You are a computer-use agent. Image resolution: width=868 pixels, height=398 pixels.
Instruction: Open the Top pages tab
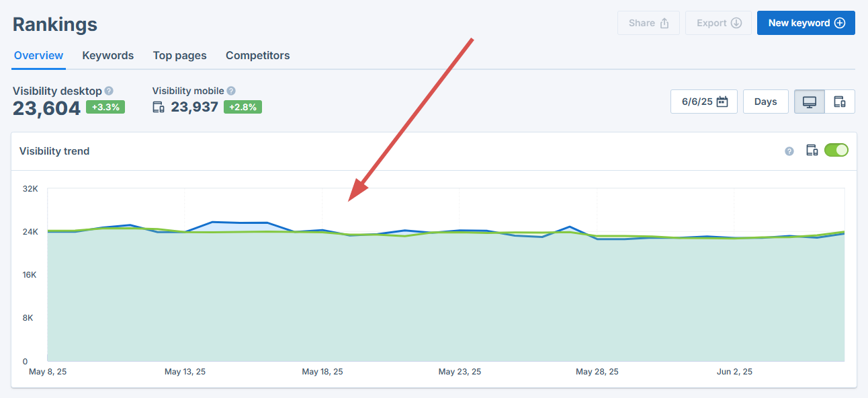179,55
